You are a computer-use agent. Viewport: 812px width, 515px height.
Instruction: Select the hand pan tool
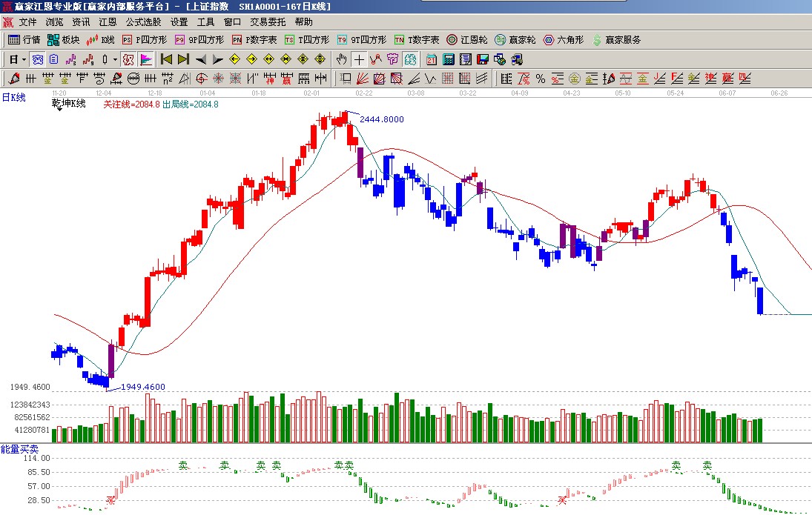coord(341,59)
